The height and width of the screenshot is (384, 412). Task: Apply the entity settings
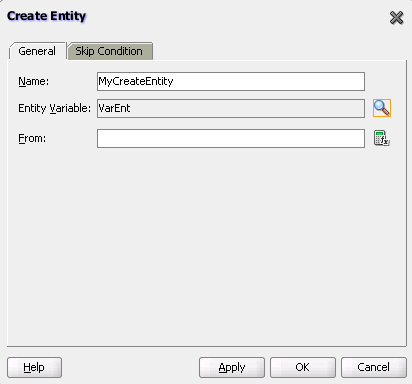pyautogui.click(x=232, y=367)
